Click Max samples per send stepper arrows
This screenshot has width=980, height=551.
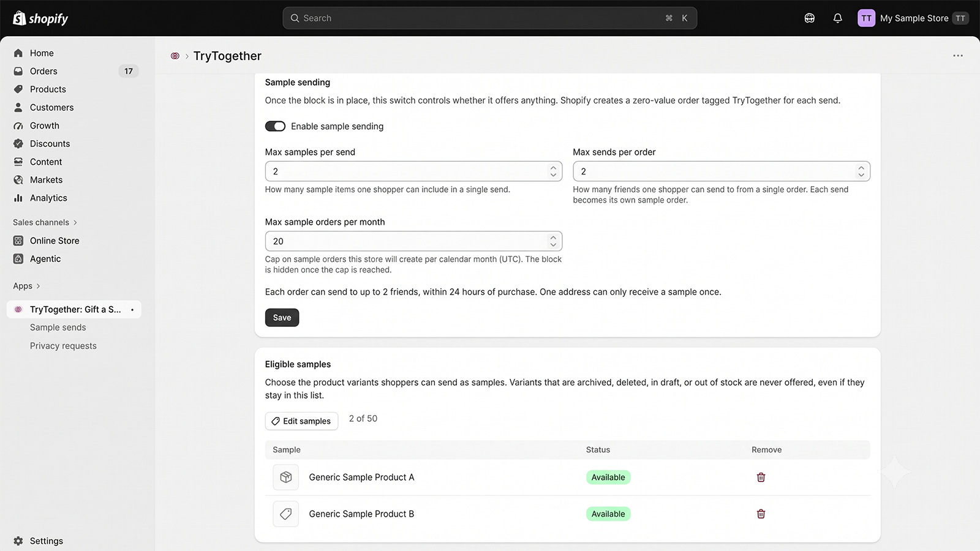click(553, 171)
